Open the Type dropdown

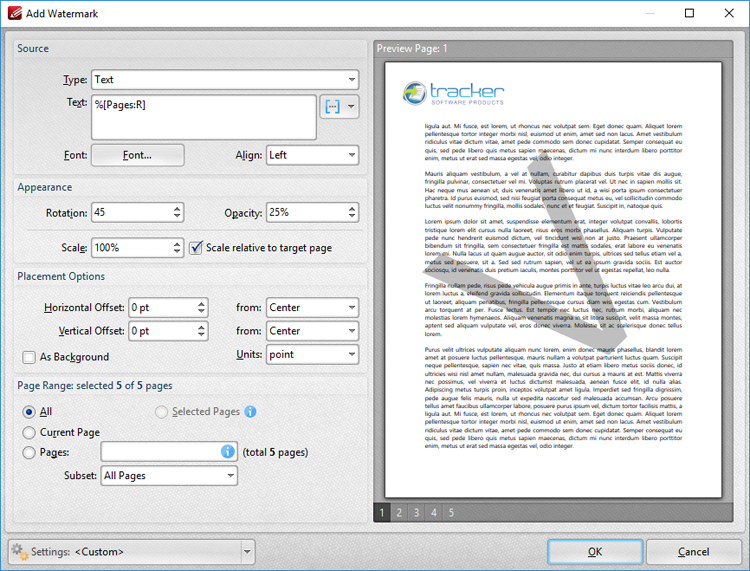click(x=225, y=79)
